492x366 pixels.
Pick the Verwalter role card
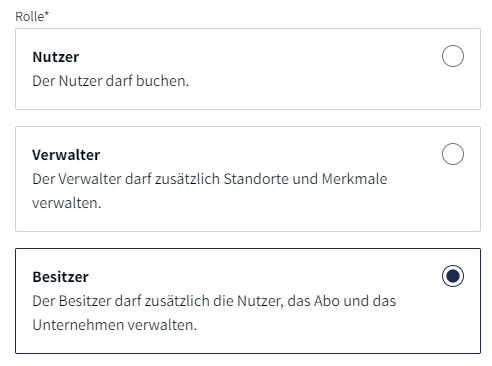[x=248, y=179]
